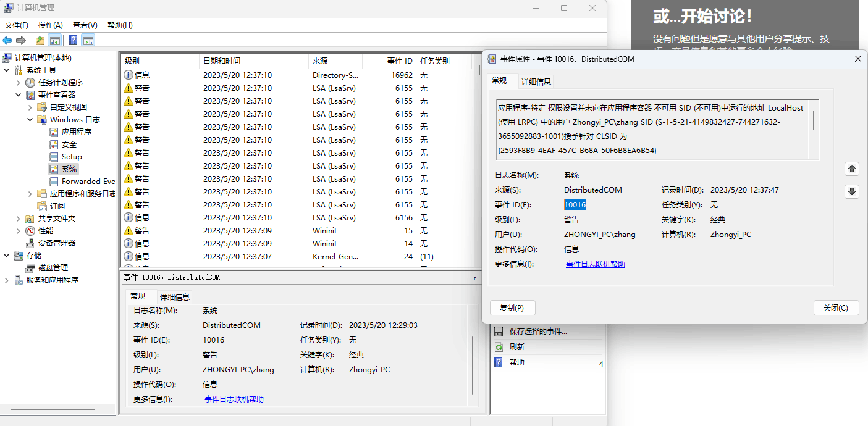Click the 事件查看器 tree icon
The image size is (868, 426).
pyautogui.click(x=30, y=95)
